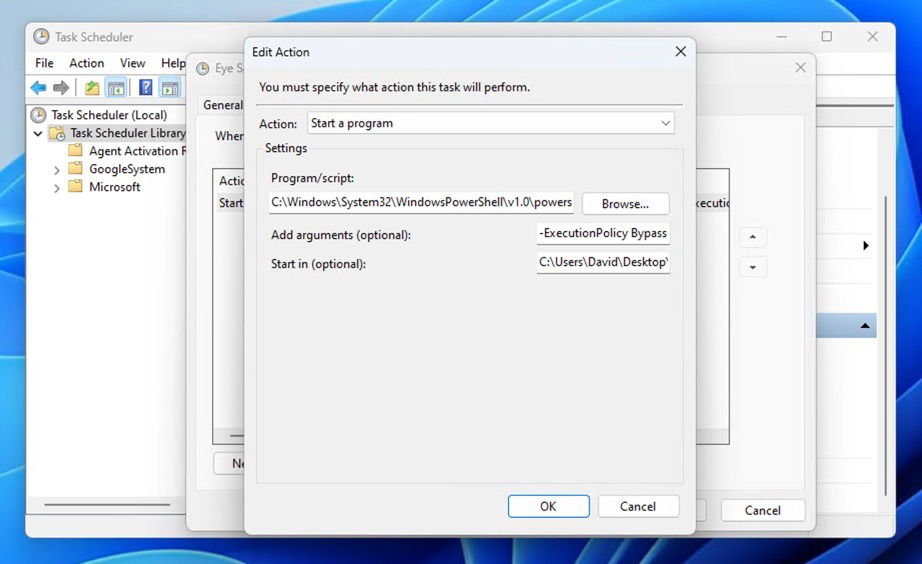Select Task Scheduler (Local) in the tree
The width and height of the screenshot is (922, 564).
pyautogui.click(x=109, y=115)
